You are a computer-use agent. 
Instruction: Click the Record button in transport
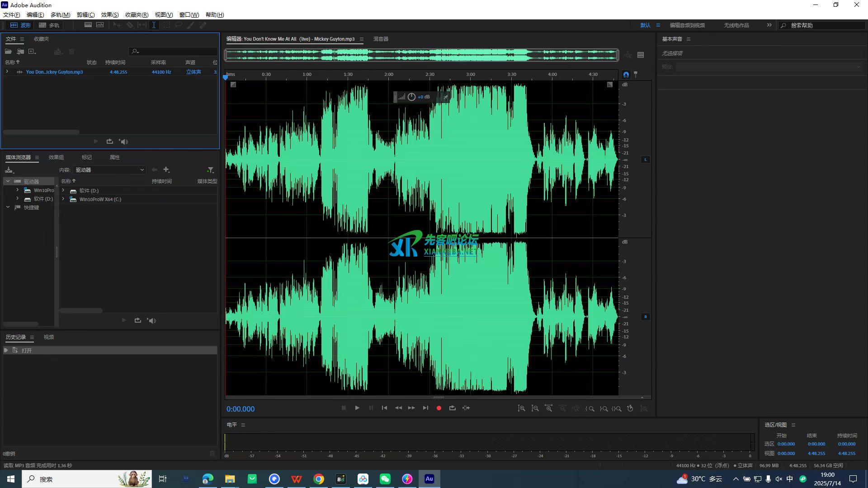click(x=439, y=408)
